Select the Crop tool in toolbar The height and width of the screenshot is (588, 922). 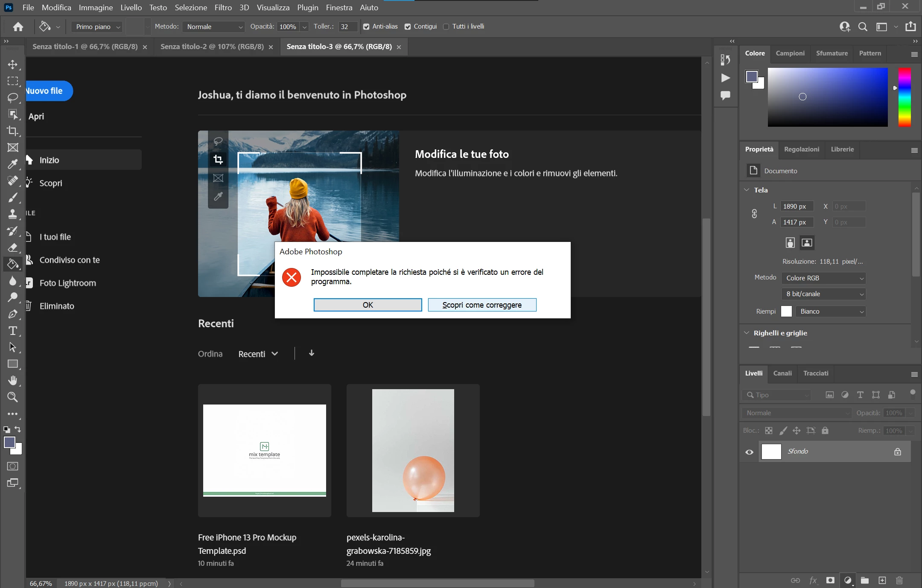coord(13,131)
